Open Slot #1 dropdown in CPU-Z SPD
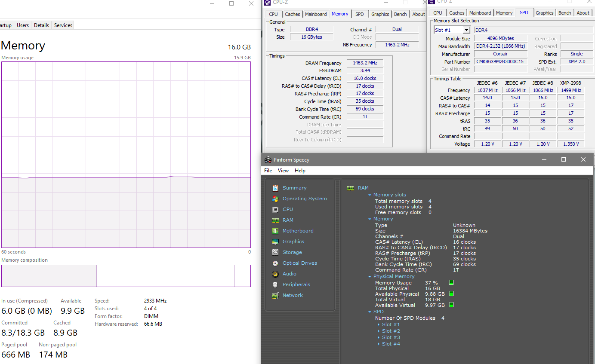This screenshot has height=364, width=595. coord(466,30)
